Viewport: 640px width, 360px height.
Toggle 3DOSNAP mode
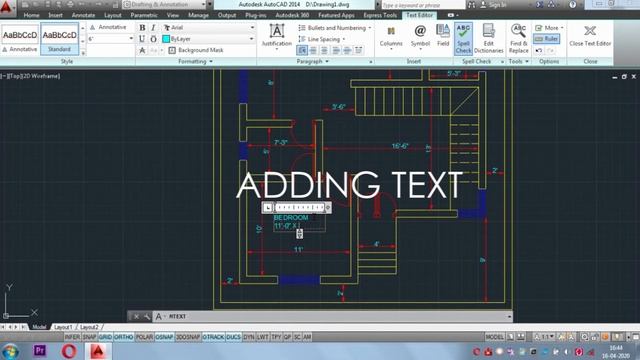click(188, 337)
